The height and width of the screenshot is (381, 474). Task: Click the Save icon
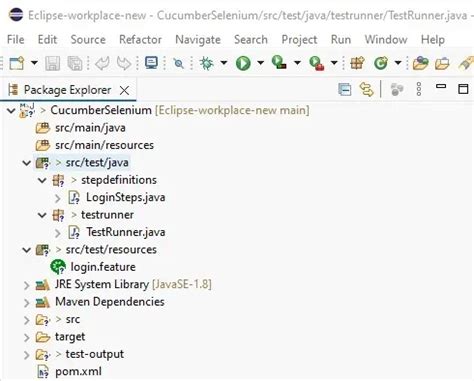pos(52,63)
